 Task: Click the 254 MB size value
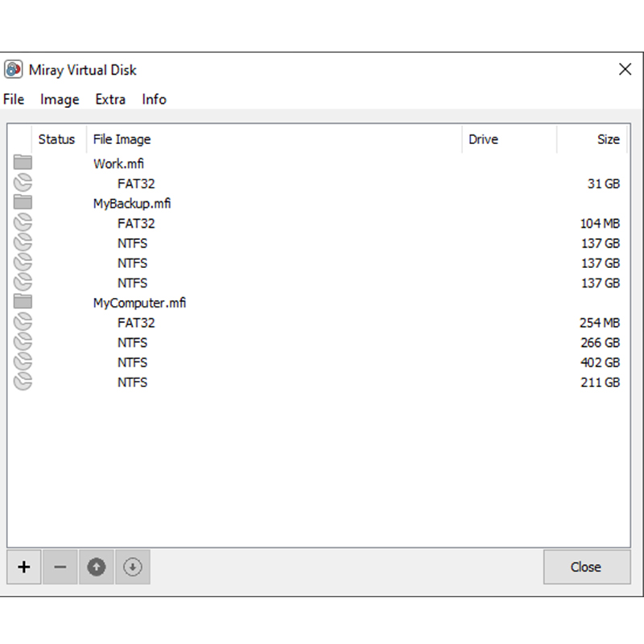(x=600, y=323)
